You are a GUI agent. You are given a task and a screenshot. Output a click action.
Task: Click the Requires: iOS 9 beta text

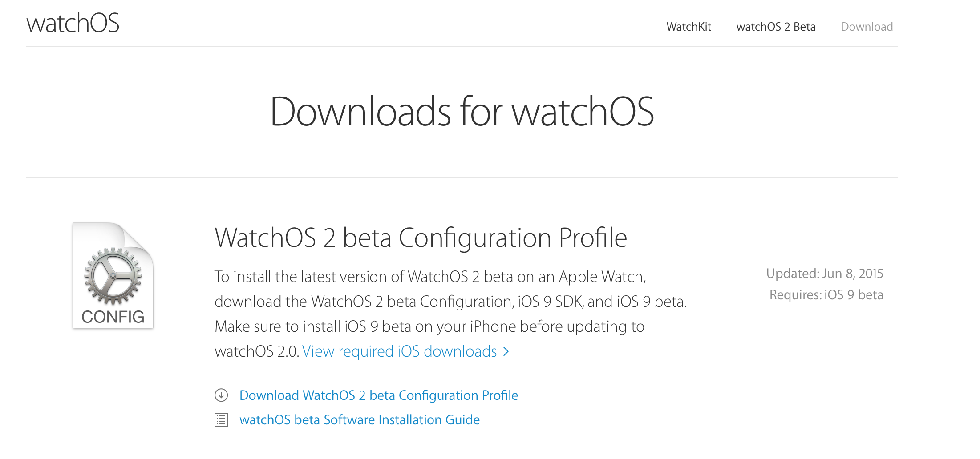coord(826,295)
